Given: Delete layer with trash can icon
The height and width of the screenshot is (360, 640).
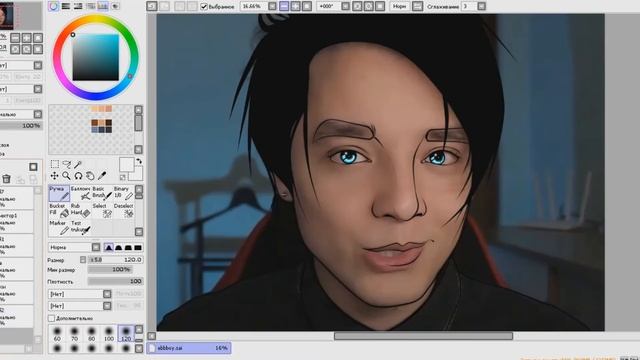Looking at the screenshot, I should [7, 179].
